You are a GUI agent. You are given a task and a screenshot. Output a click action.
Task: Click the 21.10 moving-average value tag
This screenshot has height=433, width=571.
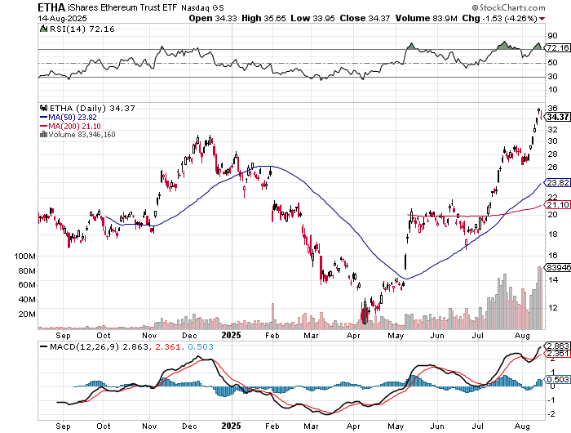click(x=558, y=205)
